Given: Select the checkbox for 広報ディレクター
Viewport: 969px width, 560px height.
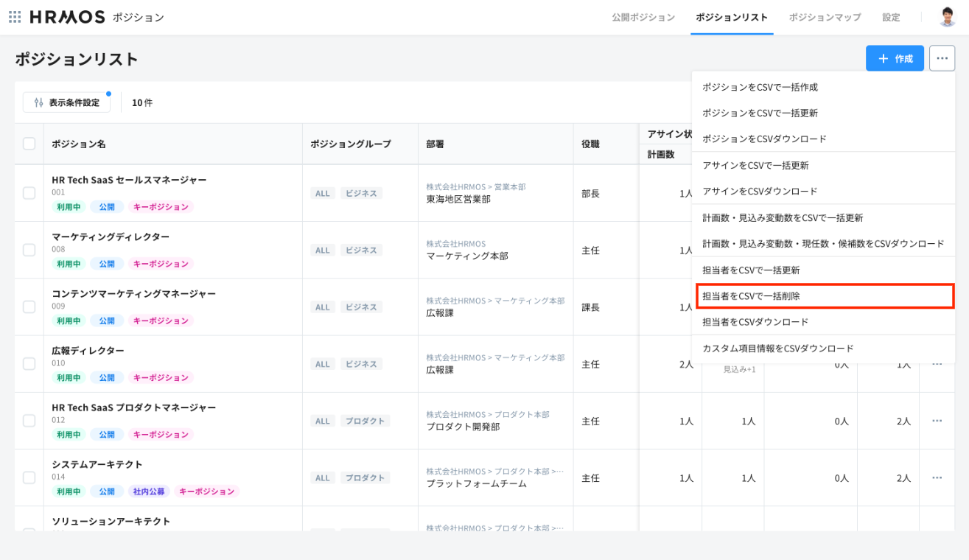Looking at the screenshot, I should click(x=29, y=364).
